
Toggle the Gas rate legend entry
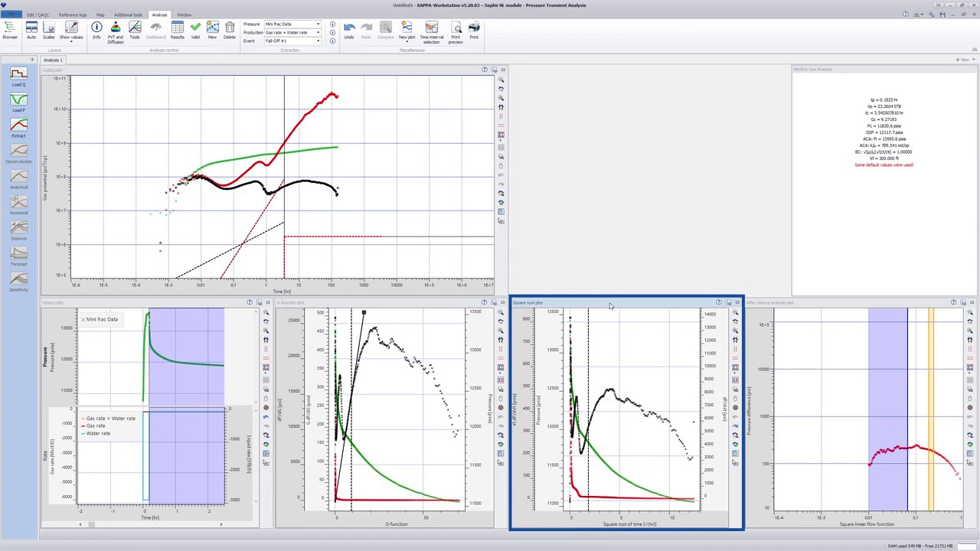point(94,426)
